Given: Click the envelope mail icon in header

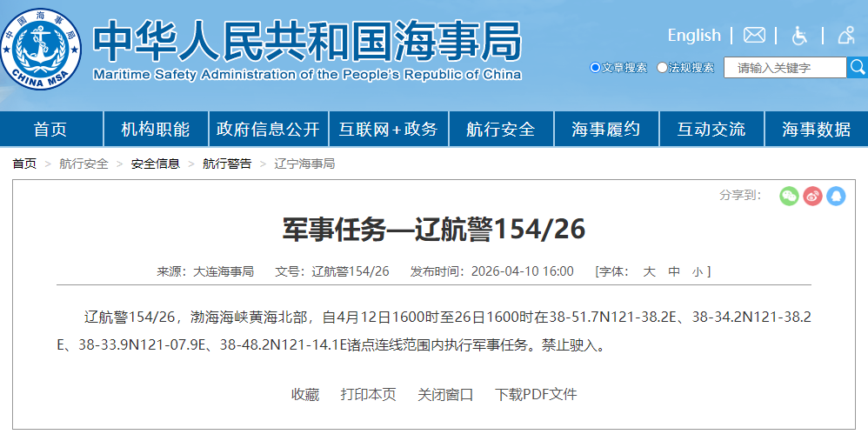Looking at the screenshot, I should click(x=754, y=36).
